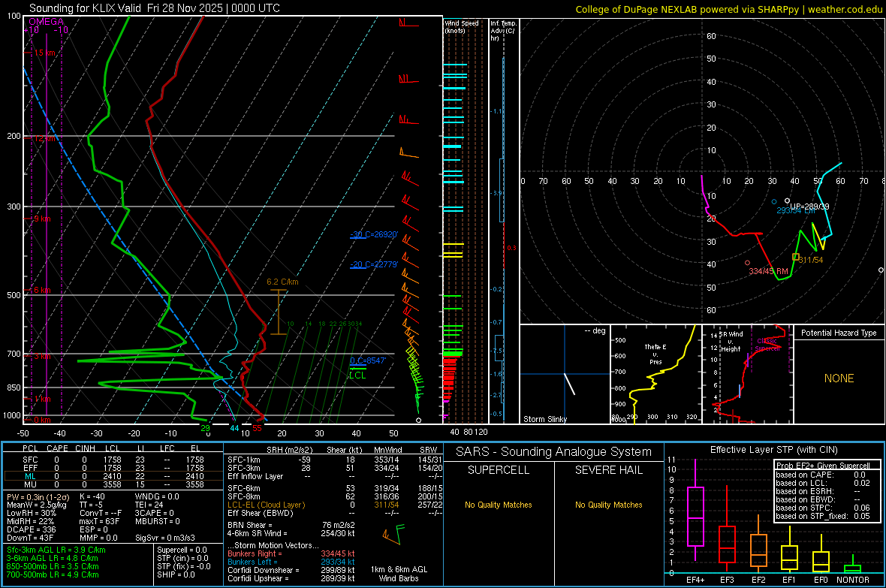Click the green NONTOR box plot
Image resolution: width=886 pixels, height=588 pixels.
coord(853,565)
